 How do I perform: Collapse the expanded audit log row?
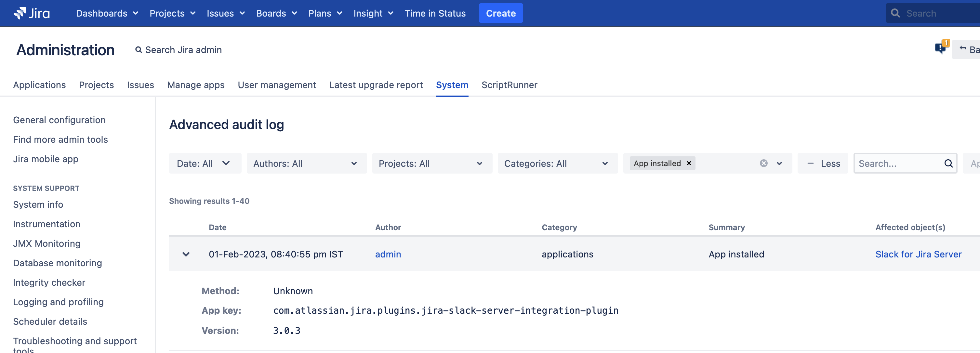[186, 254]
